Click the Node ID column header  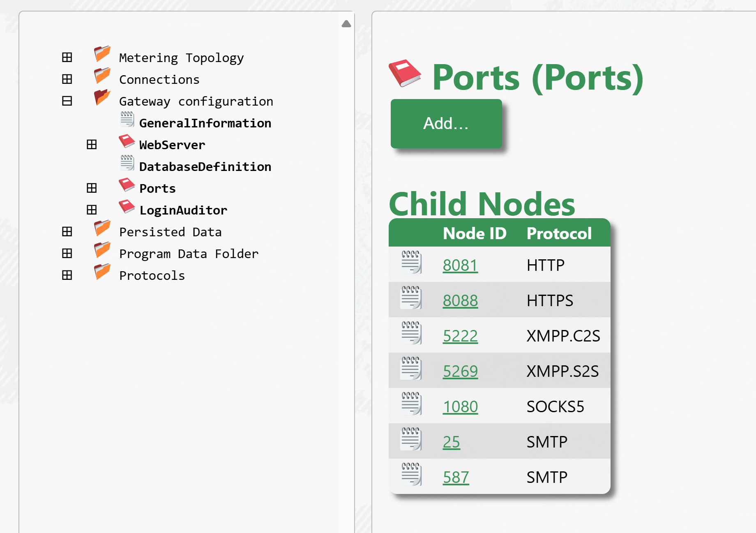coord(475,233)
